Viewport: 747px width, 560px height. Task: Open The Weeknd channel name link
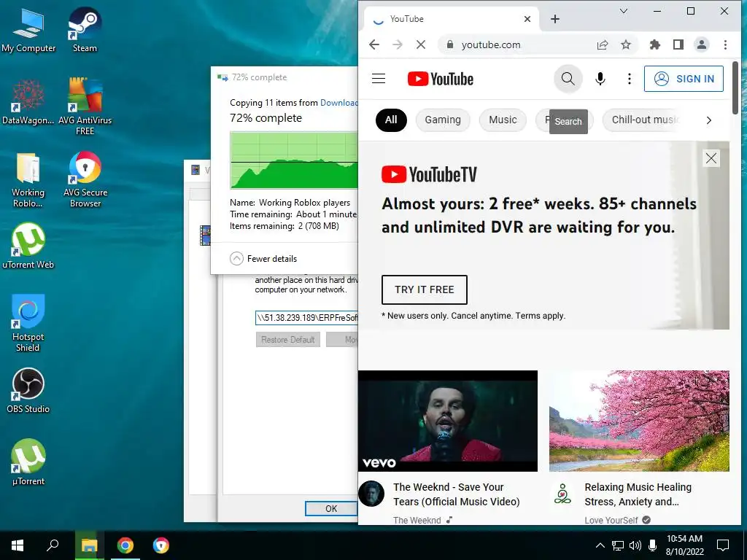point(417,520)
